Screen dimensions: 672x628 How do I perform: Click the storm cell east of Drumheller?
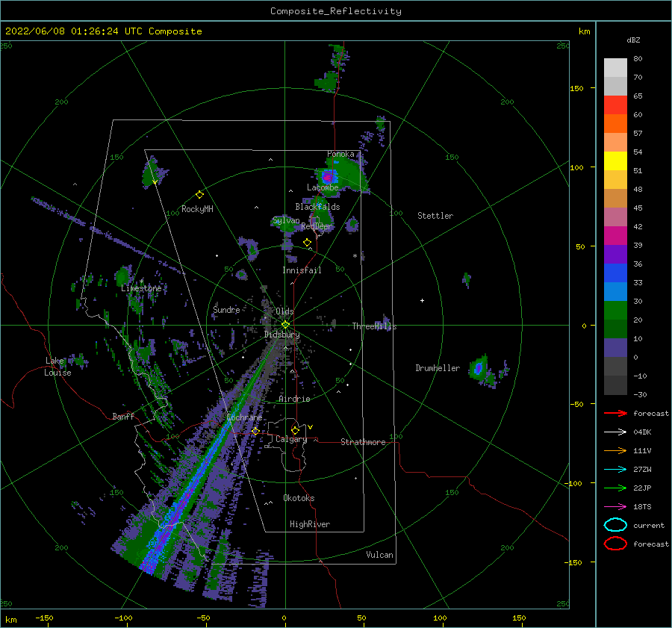tap(479, 368)
